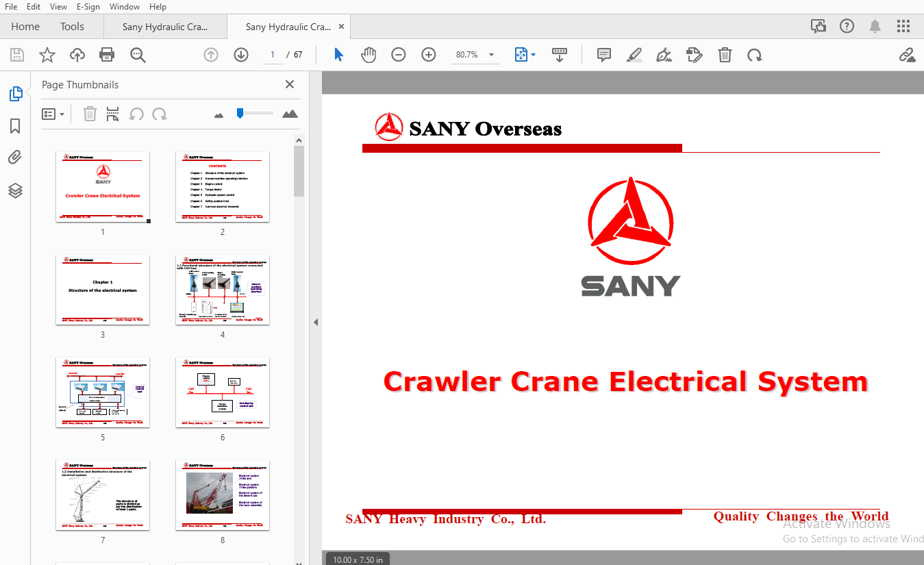Viewport: 924px width, 565px height.
Task: Adjust the thumbnail size slider
Action: point(254,113)
